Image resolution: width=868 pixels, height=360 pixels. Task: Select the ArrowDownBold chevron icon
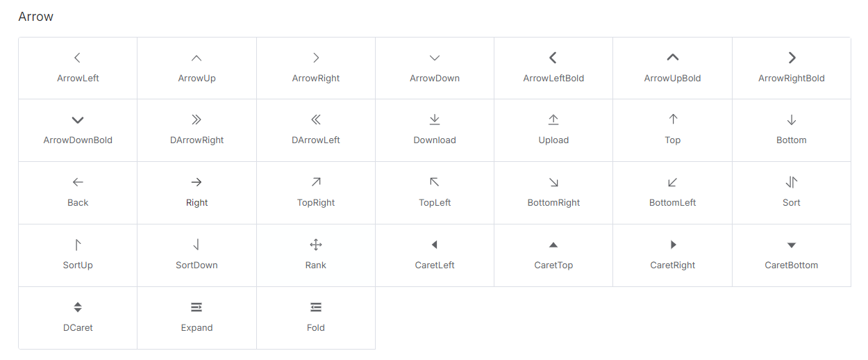(78, 120)
